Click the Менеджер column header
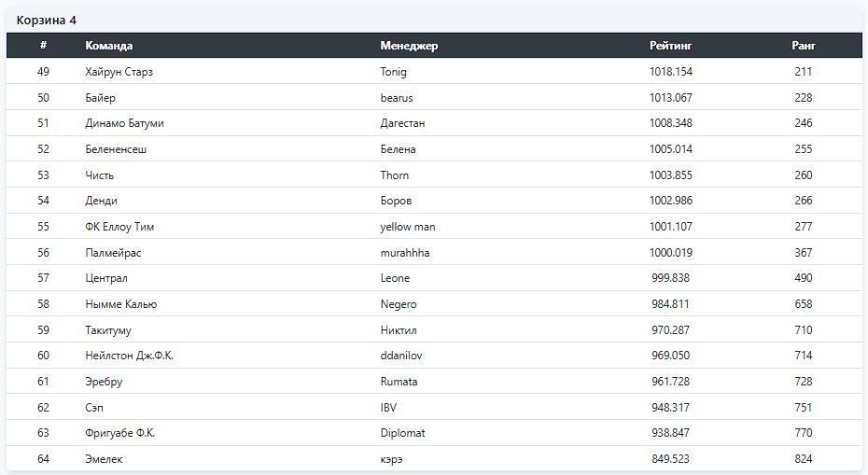Viewport: 868px width, 475px height. coord(409,46)
